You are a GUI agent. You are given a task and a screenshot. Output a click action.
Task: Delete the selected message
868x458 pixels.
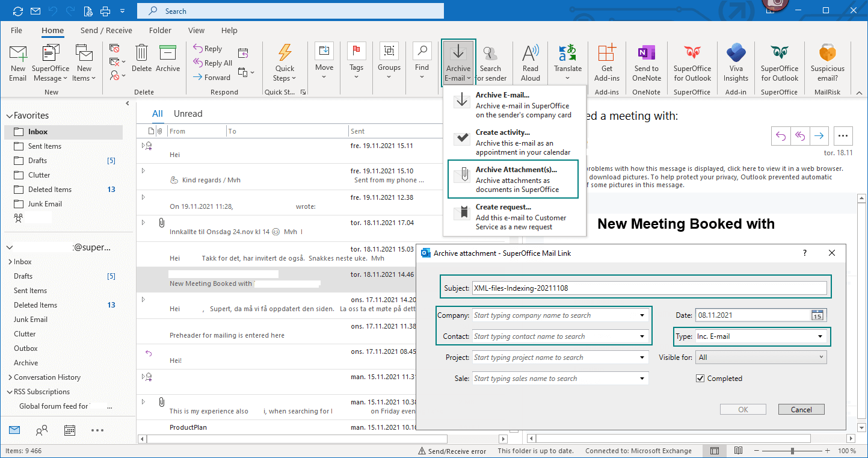142,58
